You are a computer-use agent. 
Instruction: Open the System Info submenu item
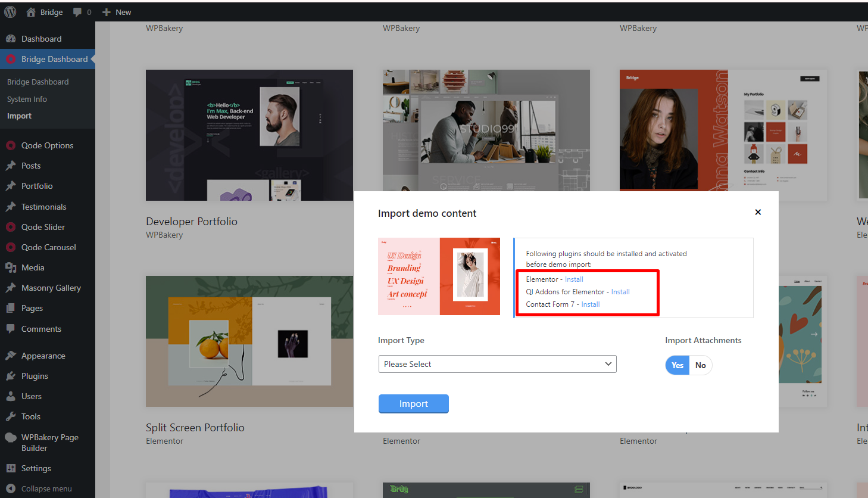click(x=27, y=99)
